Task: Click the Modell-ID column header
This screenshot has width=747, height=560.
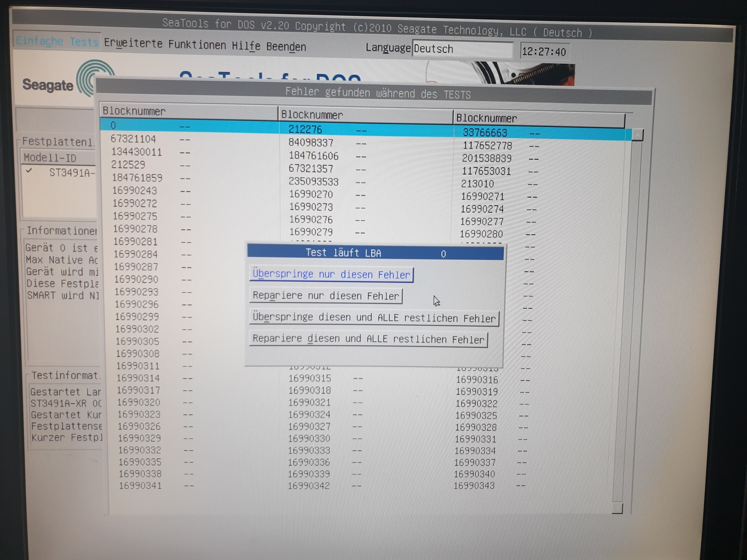Action: [x=59, y=158]
